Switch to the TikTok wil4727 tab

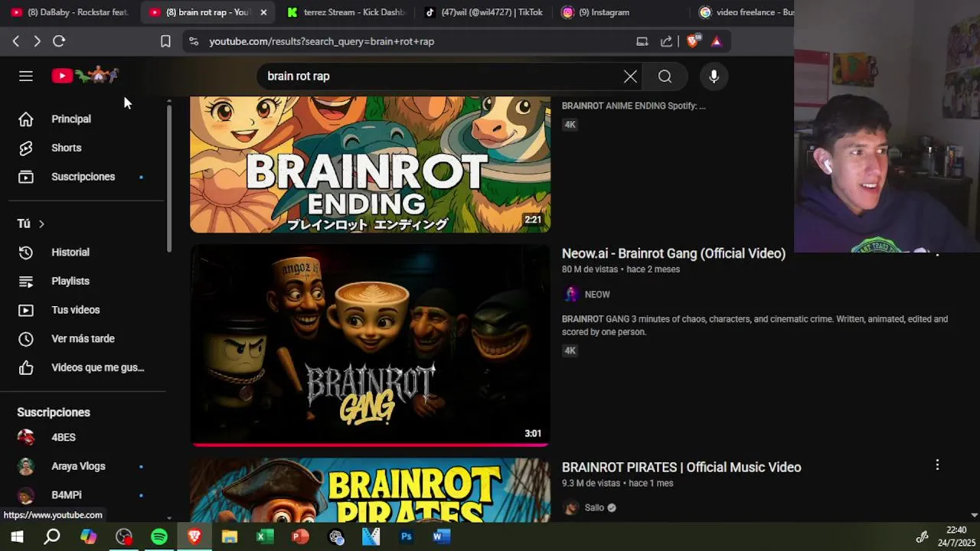point(483,12)
